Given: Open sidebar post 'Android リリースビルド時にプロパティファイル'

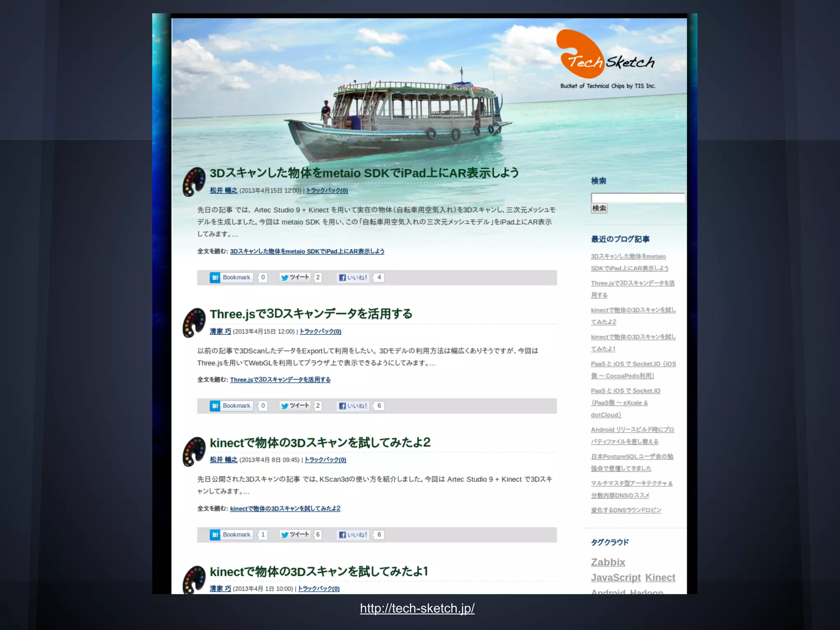Looking at the screenshot, I should click(632, 436).
